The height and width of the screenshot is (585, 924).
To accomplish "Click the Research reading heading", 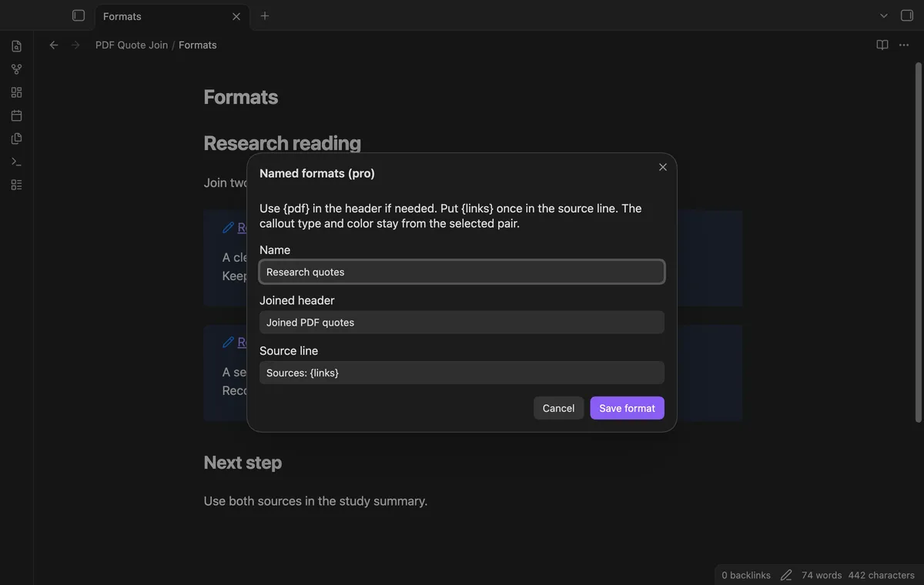I will click(282, 143).
